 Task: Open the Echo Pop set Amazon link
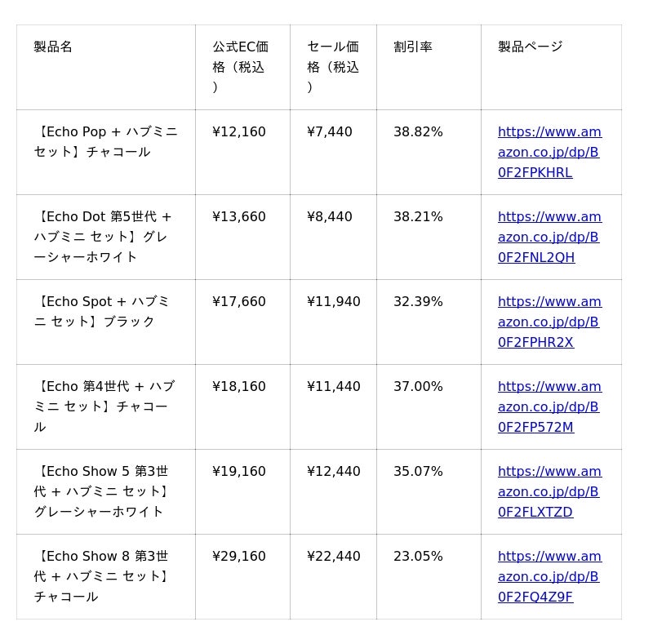549,152
